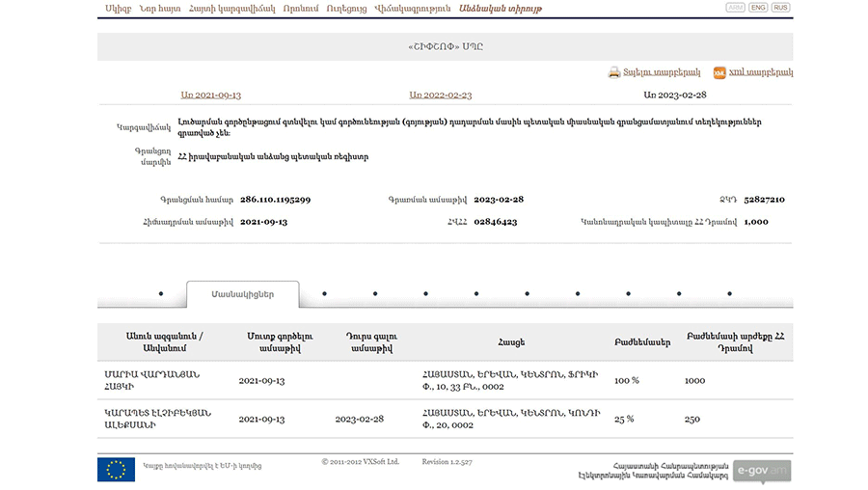
Task: View record as of 2021-09-13
Action: click(210, 95)
